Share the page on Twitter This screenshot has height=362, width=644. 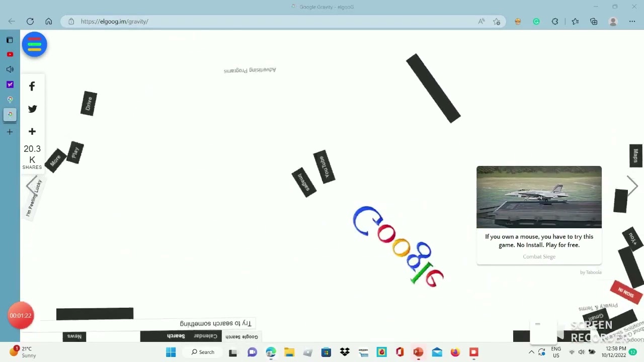tap(32, 109)
